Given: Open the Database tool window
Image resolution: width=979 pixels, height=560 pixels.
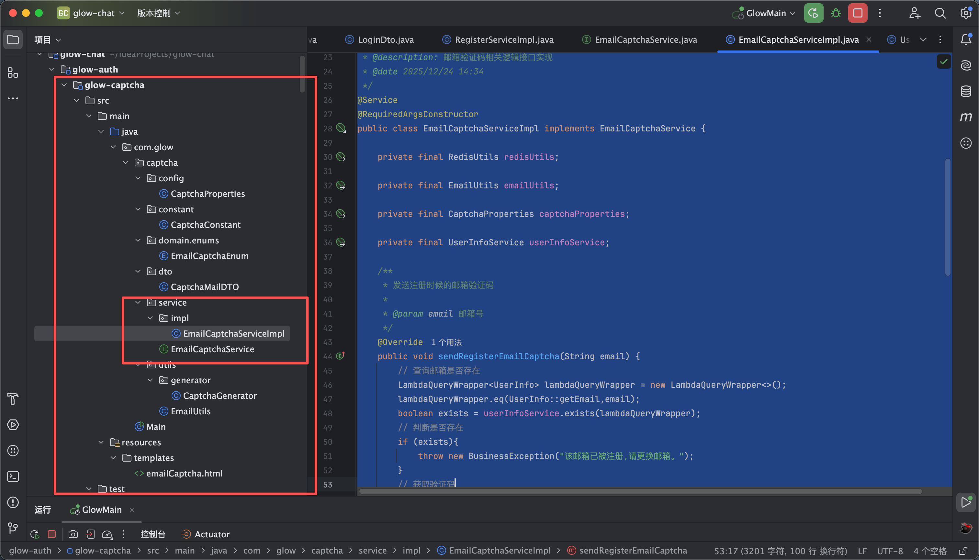Looking at the screenshot, I should pos(965,92).
